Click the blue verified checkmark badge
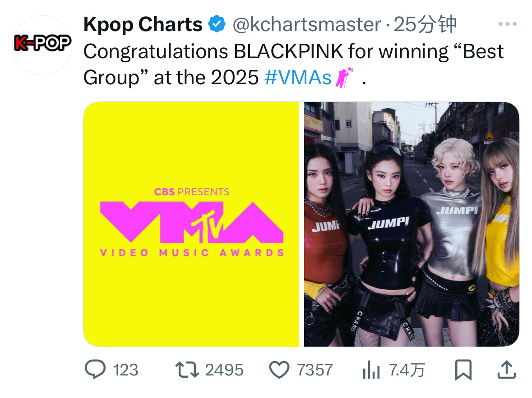Viewport: 532px width, 398px height. [x=217, y=24]
